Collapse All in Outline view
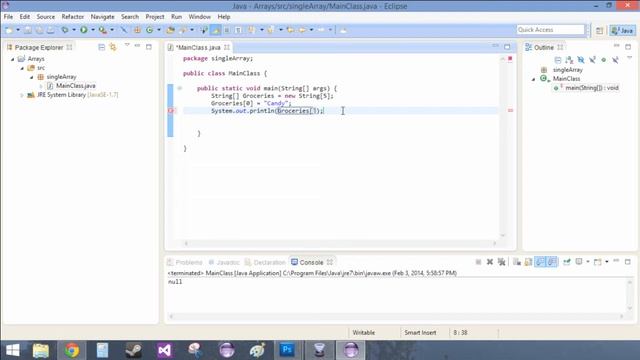Screen dimensions: 640x360 (x=558, y=60)
